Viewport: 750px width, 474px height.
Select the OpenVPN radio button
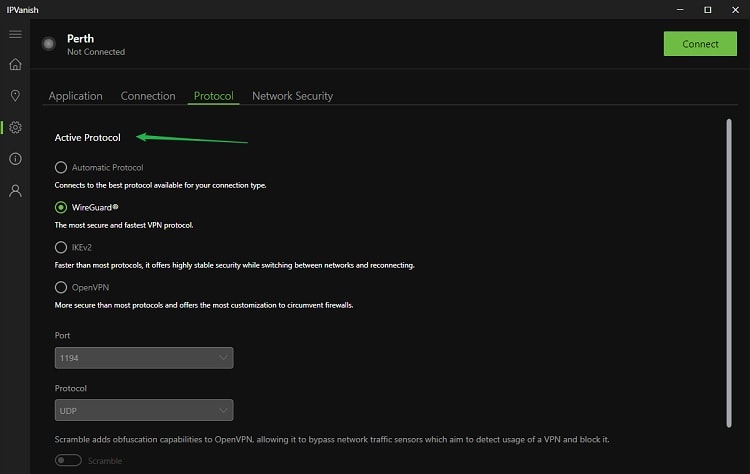(x=61, y=287)
